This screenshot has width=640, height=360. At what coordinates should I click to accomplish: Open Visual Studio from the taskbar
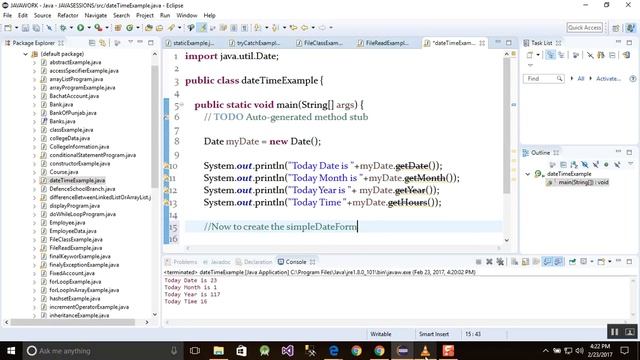click(287, 351)
